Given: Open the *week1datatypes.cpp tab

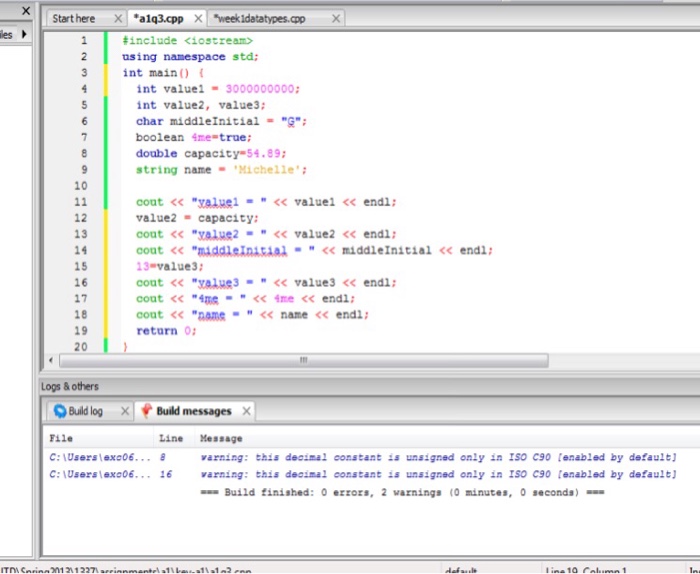Looking at the screenshot, I should pyautogui.click(x=259, y=19).
